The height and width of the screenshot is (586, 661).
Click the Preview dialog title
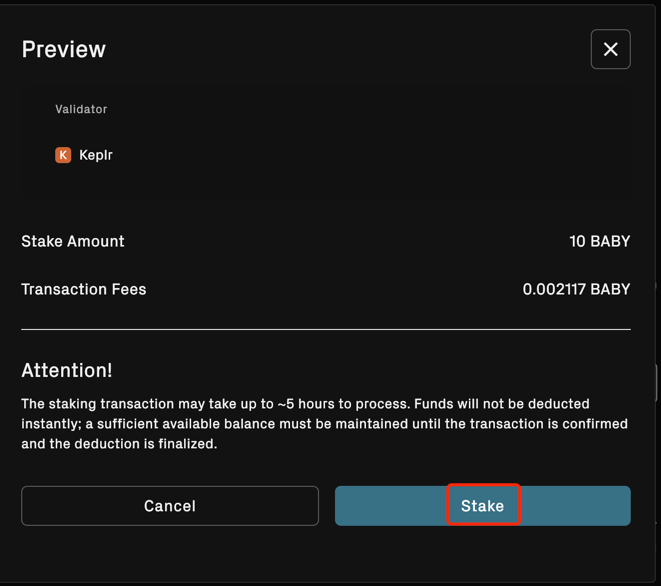click(64, 49)
